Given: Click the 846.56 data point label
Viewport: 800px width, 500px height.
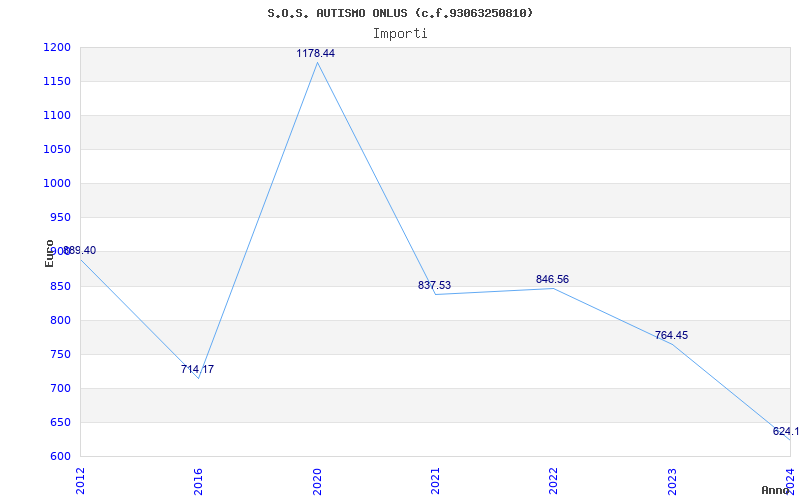Looking at the screenshot, I should coord(553,280).
